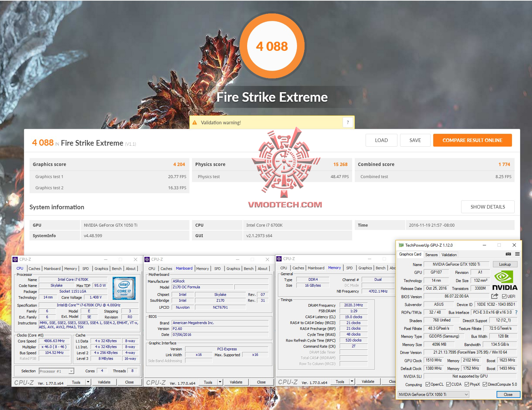This screenshot has height=410, width=532.
Task: Click the Bus Interface question mark icon
Action: pos(516,312)
